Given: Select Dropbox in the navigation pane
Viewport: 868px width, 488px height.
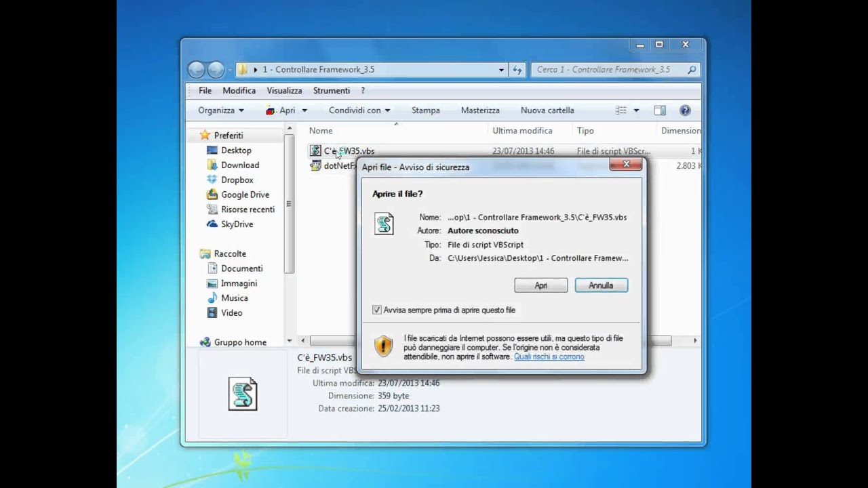Looking at the screenshot, I should [237, 180].
